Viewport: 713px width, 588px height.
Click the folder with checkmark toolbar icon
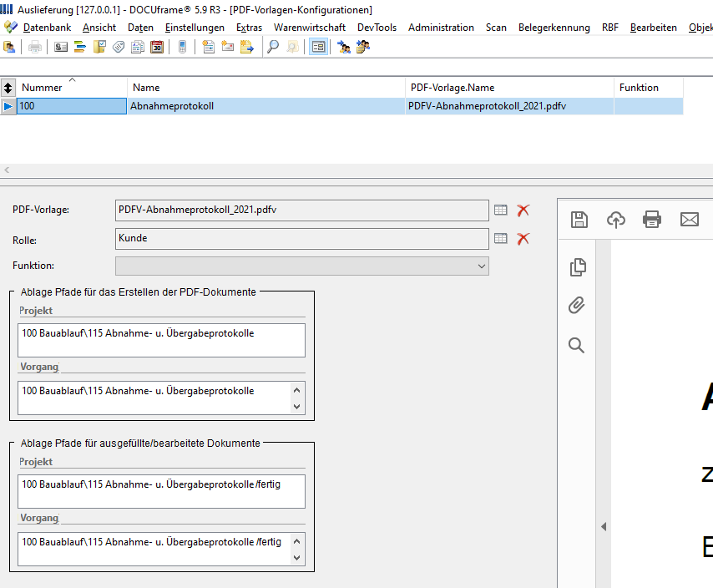pyautogui.click(x=99, y=47)
